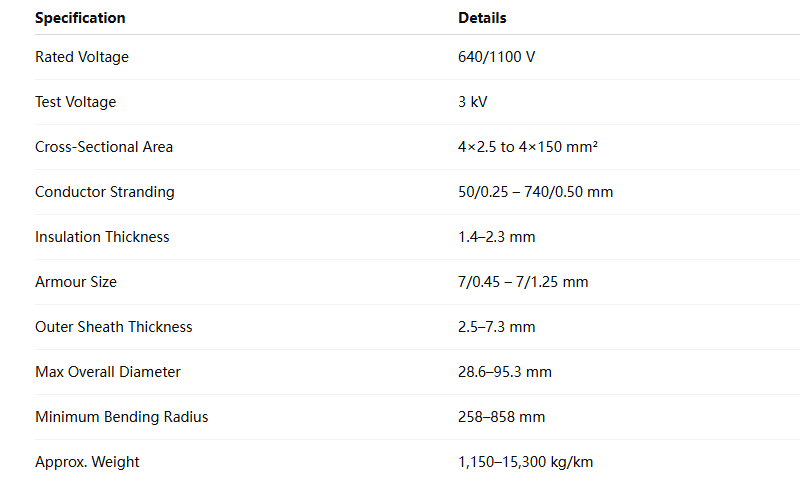Click the Conductor Stranding label
The image size is (800, 500).
pyautogui.click(x=104, y=192)
